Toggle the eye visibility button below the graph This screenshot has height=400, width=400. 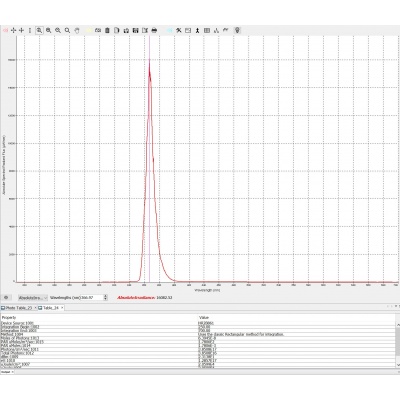tap(6, 297)
